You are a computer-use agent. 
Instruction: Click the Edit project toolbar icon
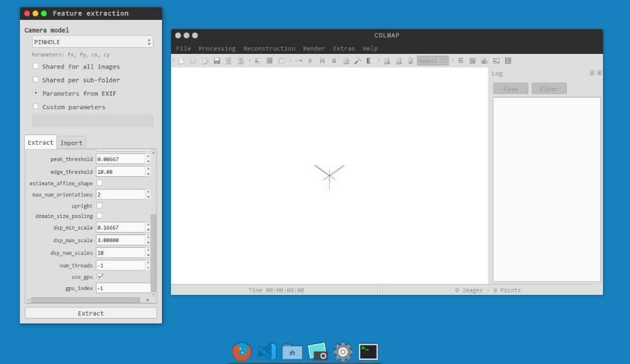point(206,61)
